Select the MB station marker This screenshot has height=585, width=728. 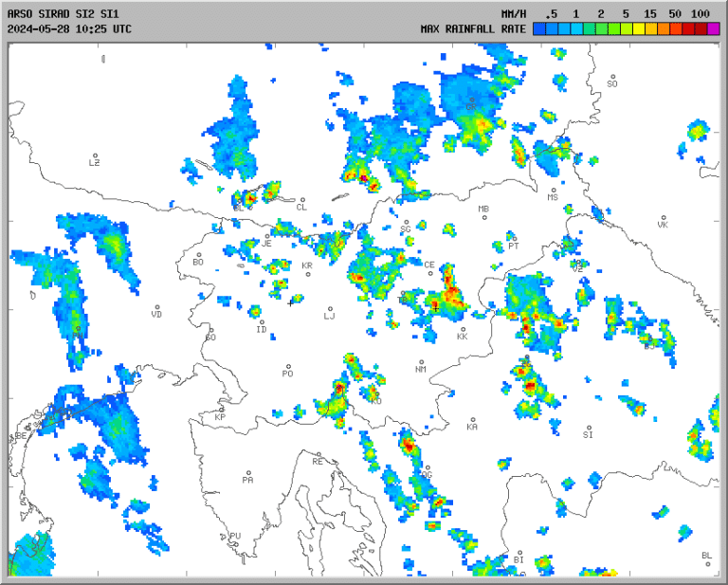(484, 217)
